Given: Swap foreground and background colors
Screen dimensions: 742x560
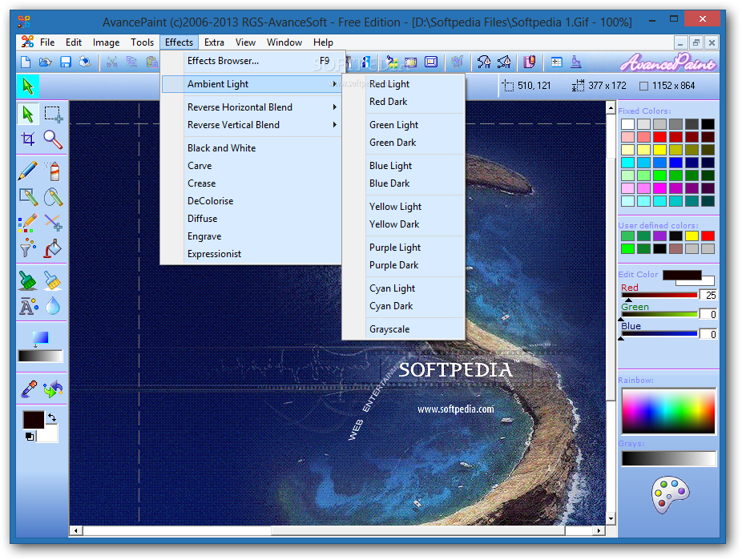Looking at the screenshot, I should [x=52, y=417].
